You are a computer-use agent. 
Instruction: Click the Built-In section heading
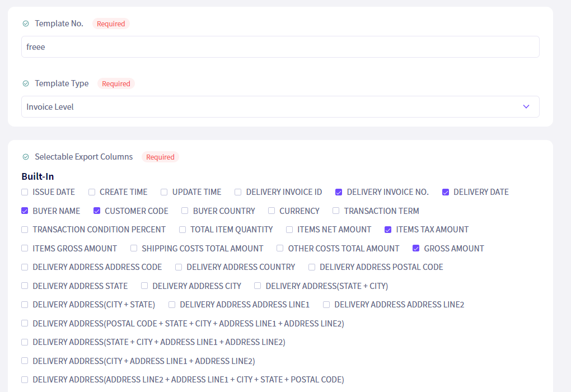tap(38, 176)
